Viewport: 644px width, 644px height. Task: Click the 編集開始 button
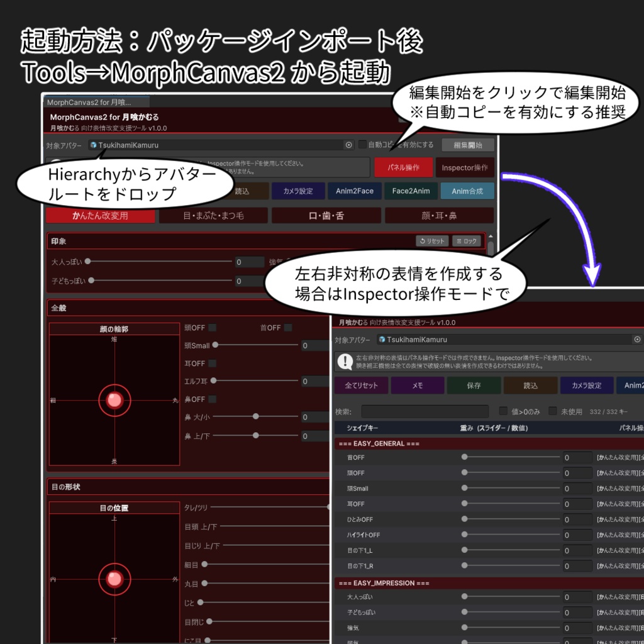tap(468, 145)
